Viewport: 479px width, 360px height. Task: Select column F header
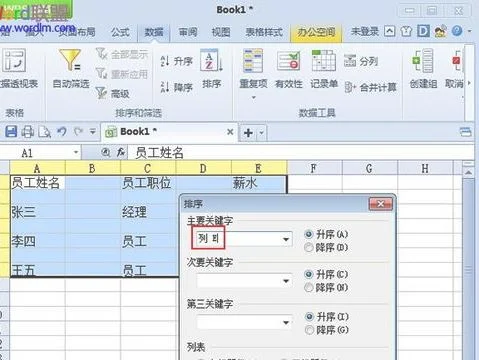[314, 169]
